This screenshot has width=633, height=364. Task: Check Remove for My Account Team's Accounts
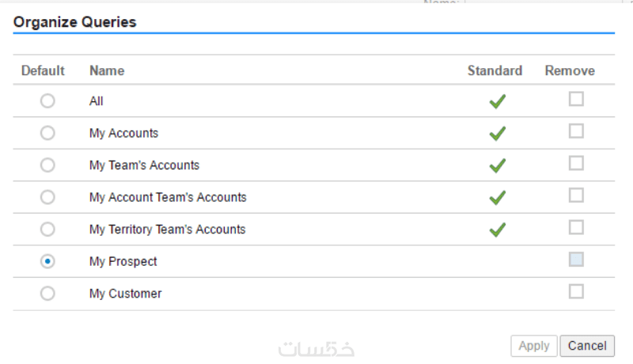576,195
